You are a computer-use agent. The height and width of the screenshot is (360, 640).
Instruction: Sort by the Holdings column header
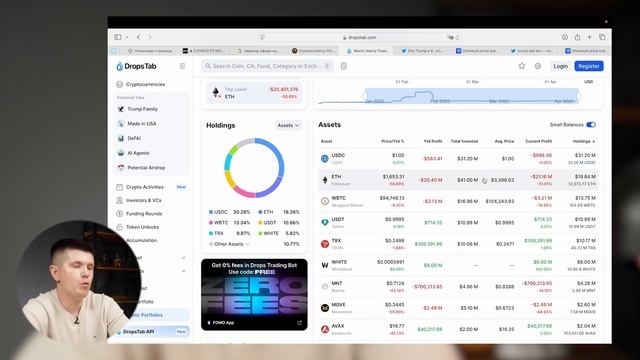click(584, 141)
